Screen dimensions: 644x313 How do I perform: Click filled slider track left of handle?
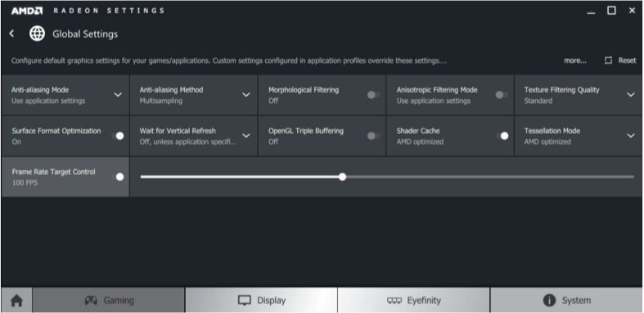240,177
